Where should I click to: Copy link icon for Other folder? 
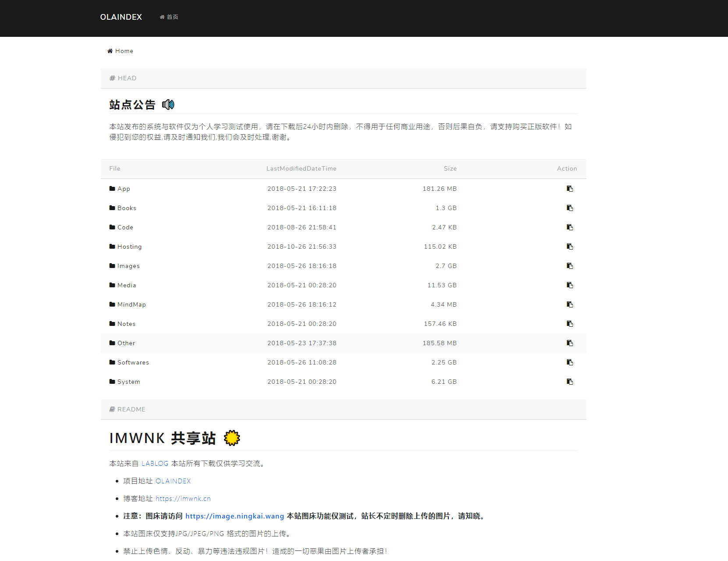click(x=570, y=343)
